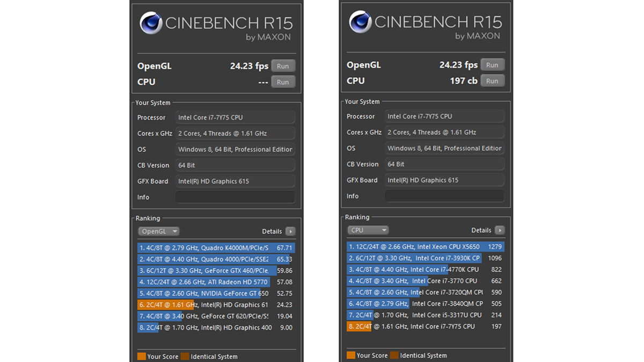Select GeForce GTX 460 ranking row

click(x=216, y=270)
